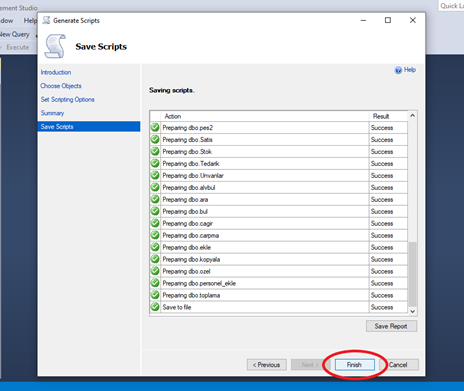The image size is (464, 391).
Task: Select the 'Preparing dbo.Unvanlar' action text
Action: click(193, 176)
